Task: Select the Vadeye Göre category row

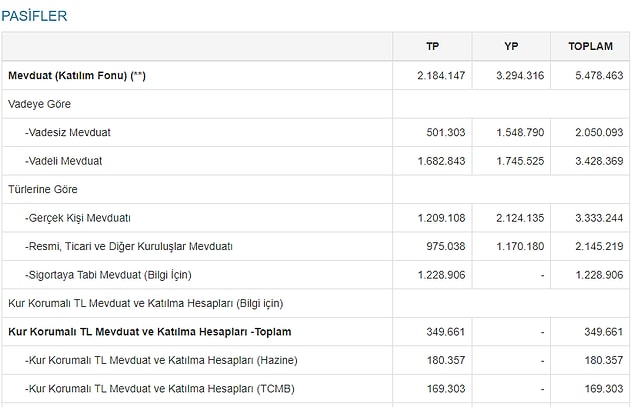Action: (x=39, y=104)
